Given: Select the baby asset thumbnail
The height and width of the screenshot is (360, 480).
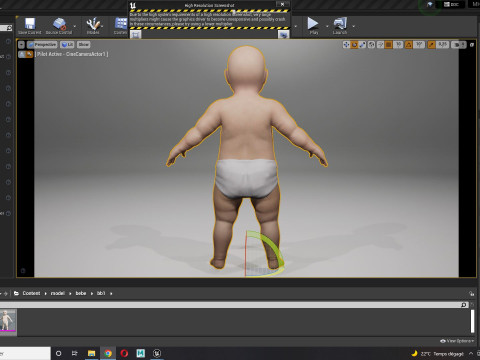Looking at the screenshot, I should (x=8, y=321).
